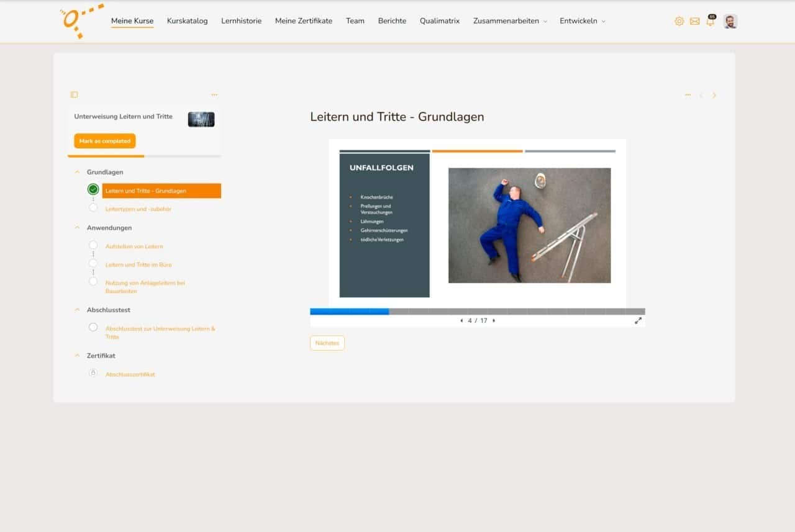795x532 pixels.
Task: Open Kurskatalog in the navigation
Action: tap(187, 21)
